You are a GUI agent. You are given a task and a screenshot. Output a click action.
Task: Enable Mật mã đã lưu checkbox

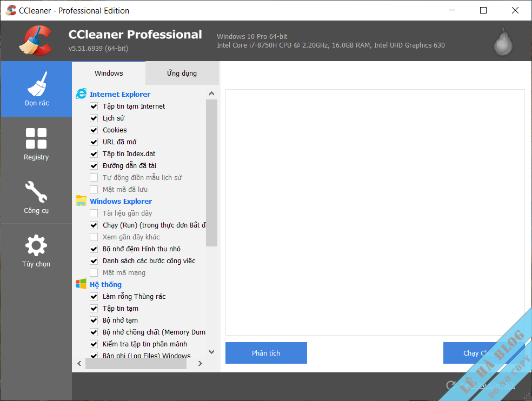coord(94,189)
